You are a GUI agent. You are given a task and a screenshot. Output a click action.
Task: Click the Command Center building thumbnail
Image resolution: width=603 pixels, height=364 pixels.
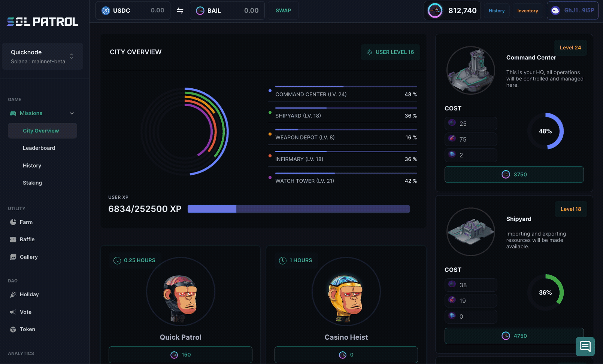470,70
